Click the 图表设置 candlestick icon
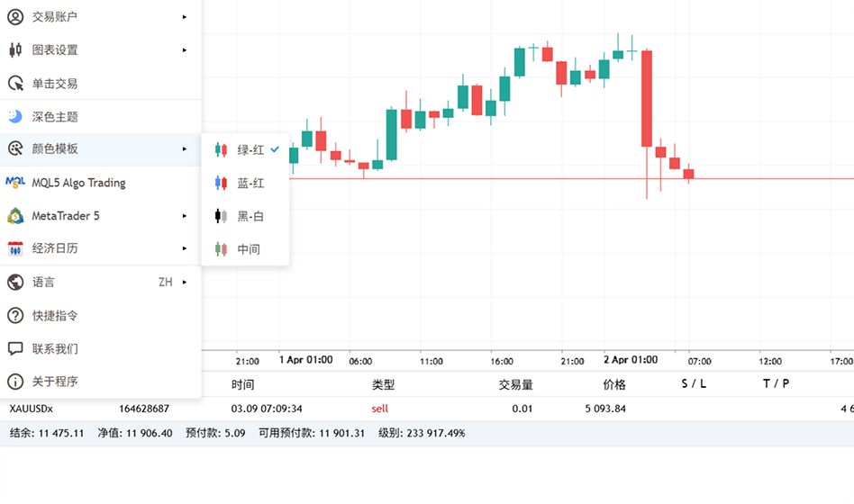This screenshot has width=854, height=504. click(14, 49)
